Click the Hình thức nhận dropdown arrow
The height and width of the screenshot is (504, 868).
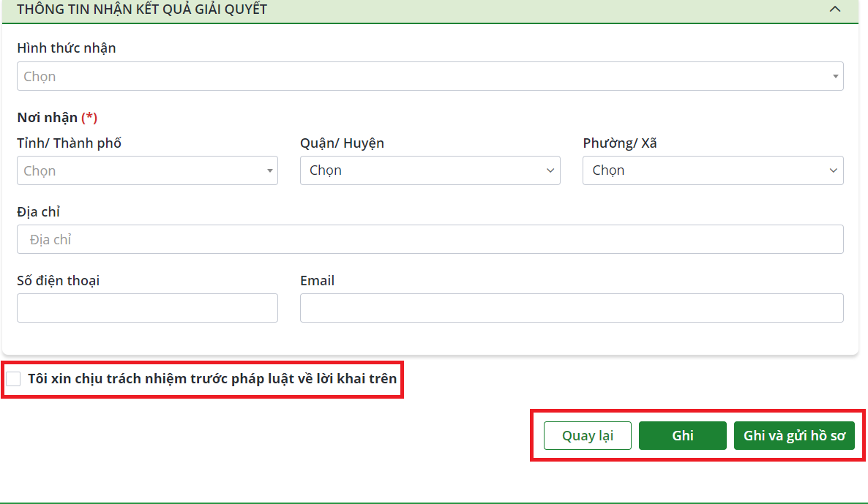835,76
